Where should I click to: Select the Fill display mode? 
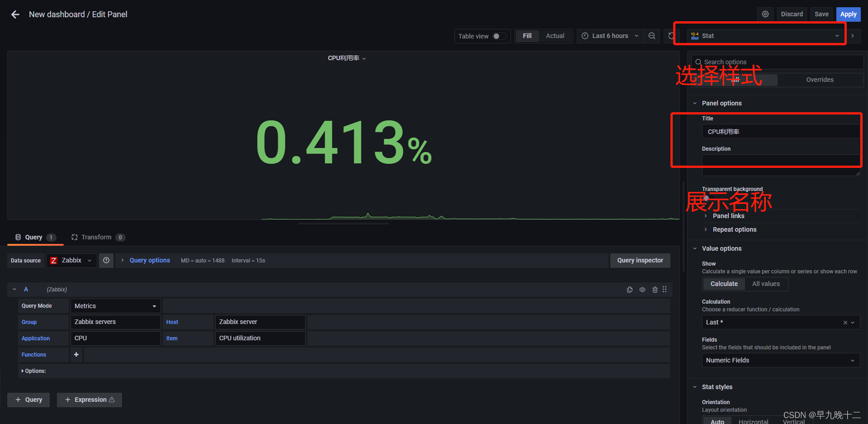(x=527, y=36)
